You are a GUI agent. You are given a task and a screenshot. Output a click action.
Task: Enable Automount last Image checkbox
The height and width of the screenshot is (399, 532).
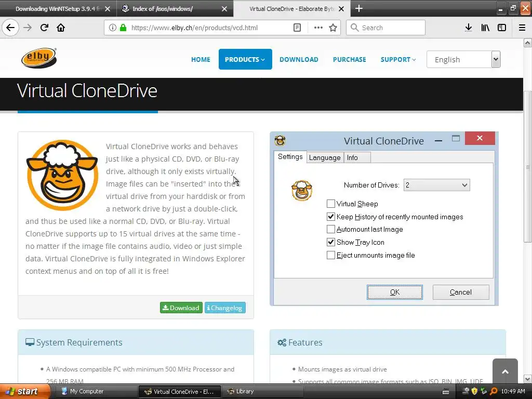point(330,229)
